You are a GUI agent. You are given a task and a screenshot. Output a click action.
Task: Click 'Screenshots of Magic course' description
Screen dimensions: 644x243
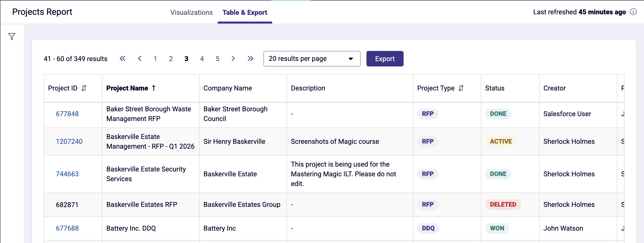click(x=335, y=141)
